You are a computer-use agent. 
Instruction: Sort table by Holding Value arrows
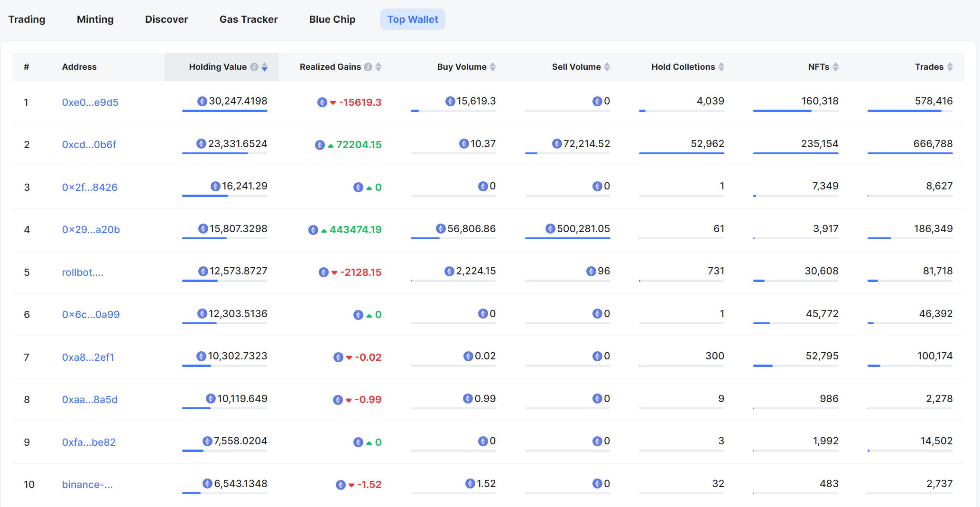click(265, 67)
